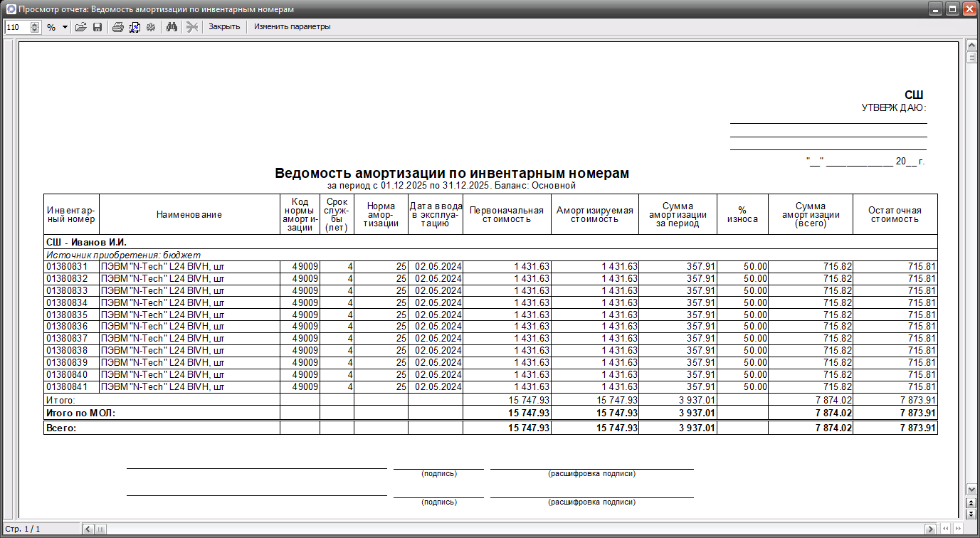Increase zoom value with the spinner up arrow
The width and height of the screenshot is (980, 538).
(35, 24)
